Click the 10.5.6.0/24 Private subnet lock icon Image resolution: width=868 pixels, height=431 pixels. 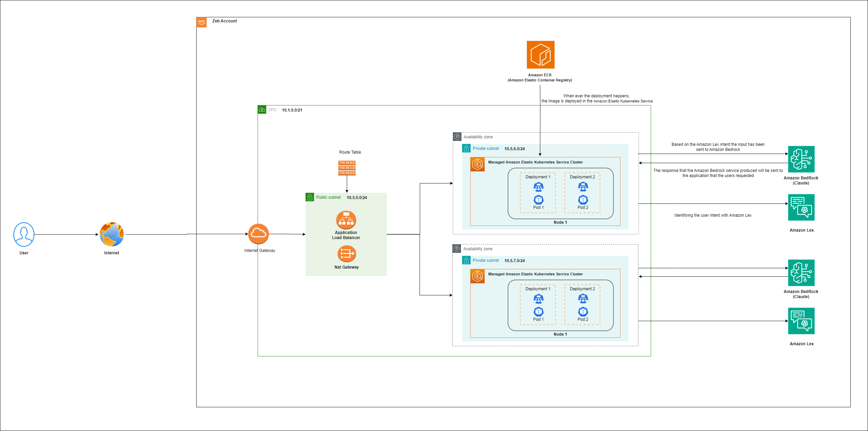[466, 148]
